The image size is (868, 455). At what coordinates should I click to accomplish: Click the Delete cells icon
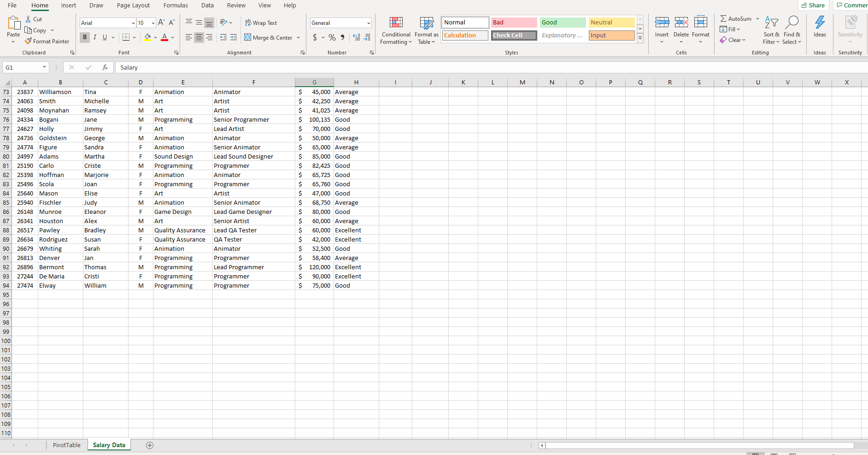tap(681, 22)
